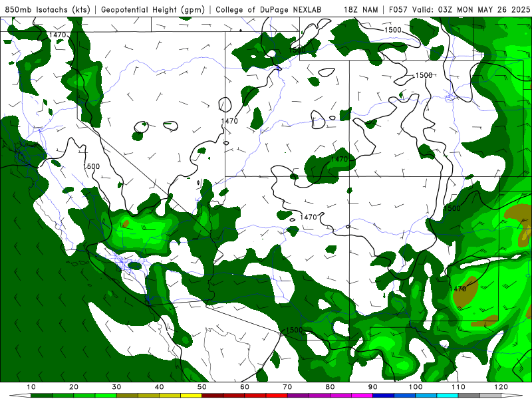Click the '18Z NAM' model run text

pos(360,9)
